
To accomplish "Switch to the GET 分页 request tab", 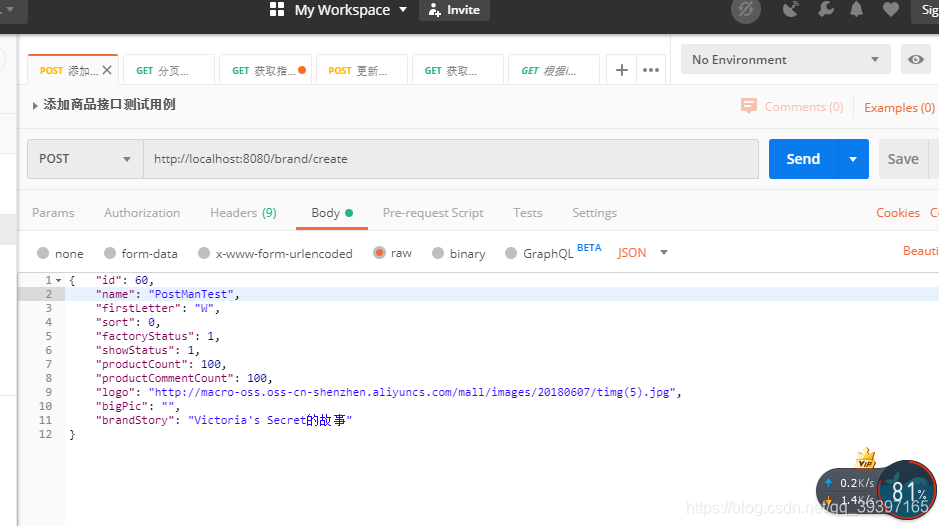I will [168, 71].
